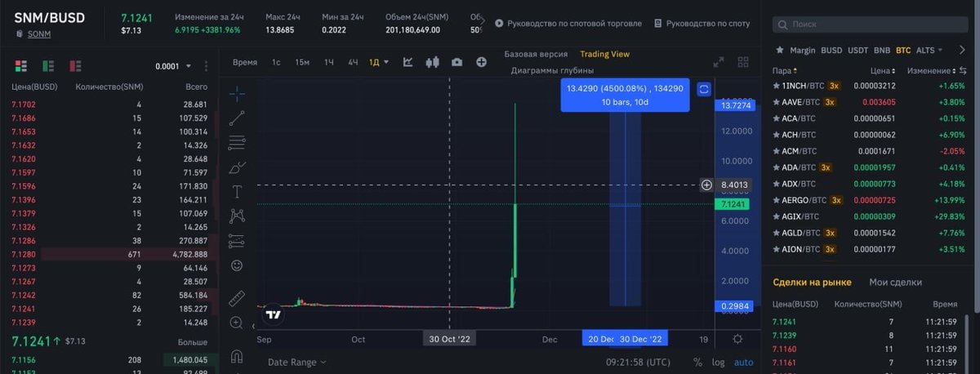Select the 7.1280 order book row
The width and height of the screenshot is (980, 374).
(x=110, y=256)
